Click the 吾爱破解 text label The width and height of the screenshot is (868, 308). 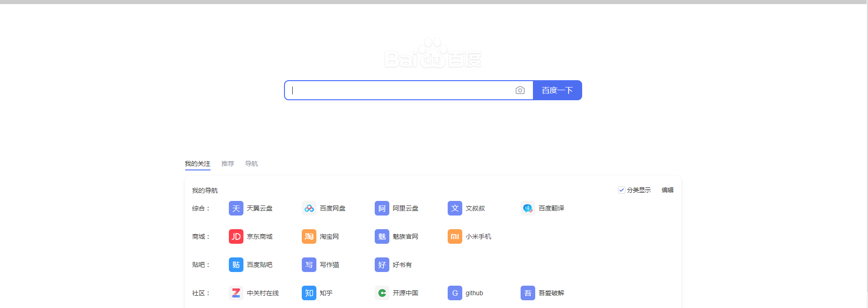[x=551, y=293]
